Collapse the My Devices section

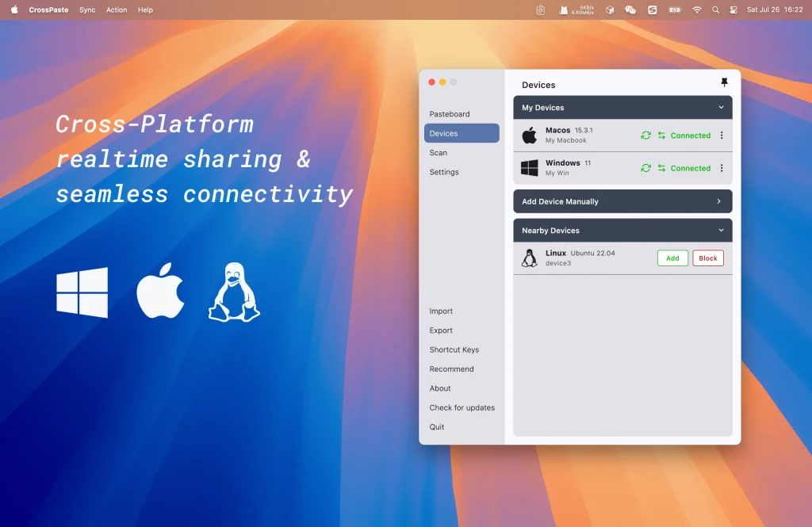721,107
